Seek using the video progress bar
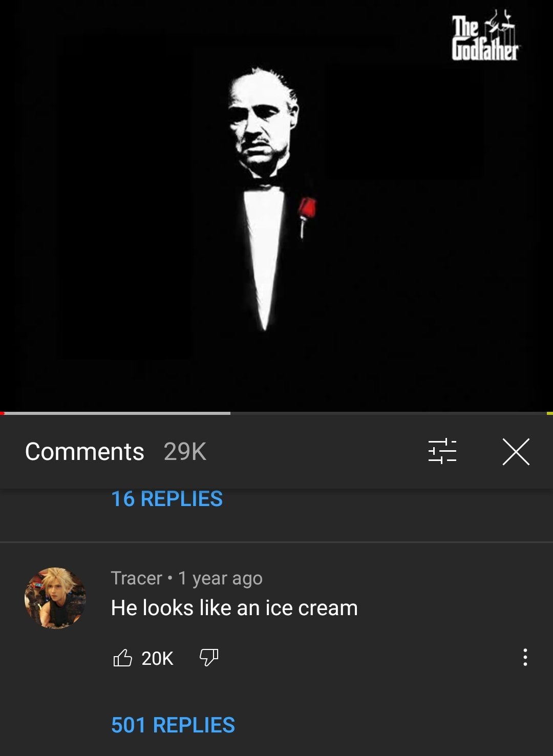 tap(276, 413)
